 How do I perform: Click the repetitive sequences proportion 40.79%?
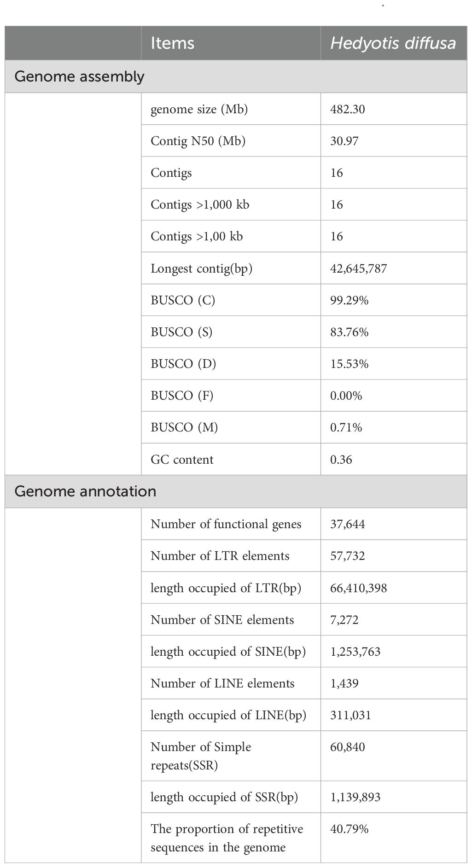(350, 829)
